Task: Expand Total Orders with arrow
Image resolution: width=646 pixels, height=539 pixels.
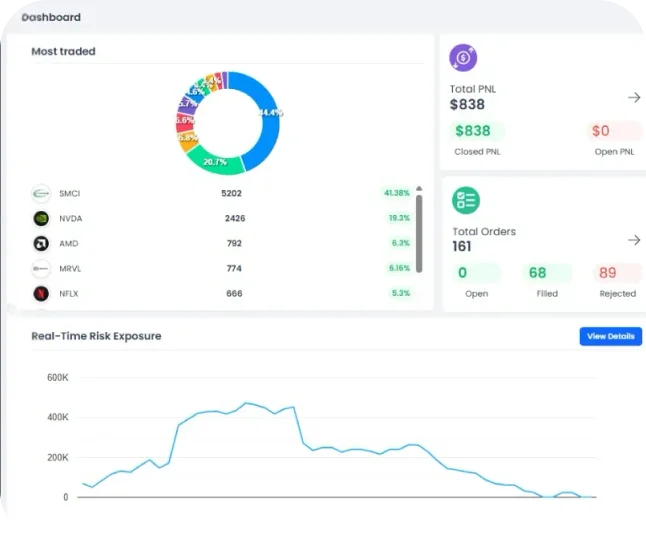Action: [633, 240]
